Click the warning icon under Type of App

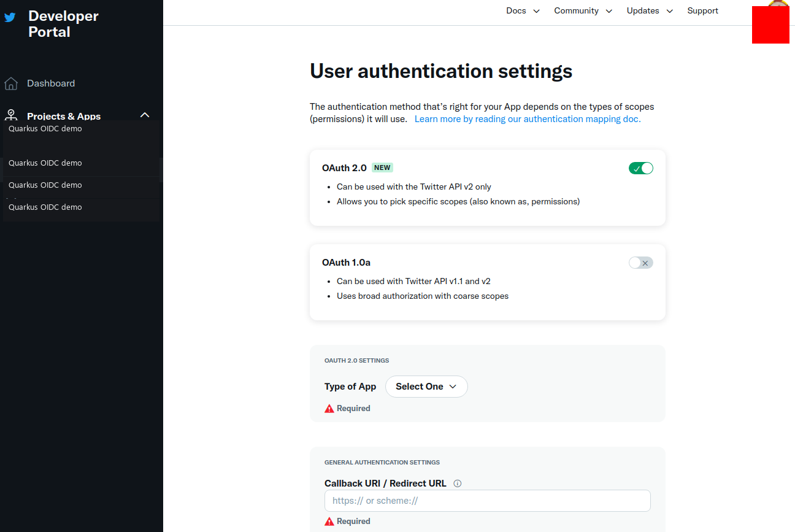329,409
